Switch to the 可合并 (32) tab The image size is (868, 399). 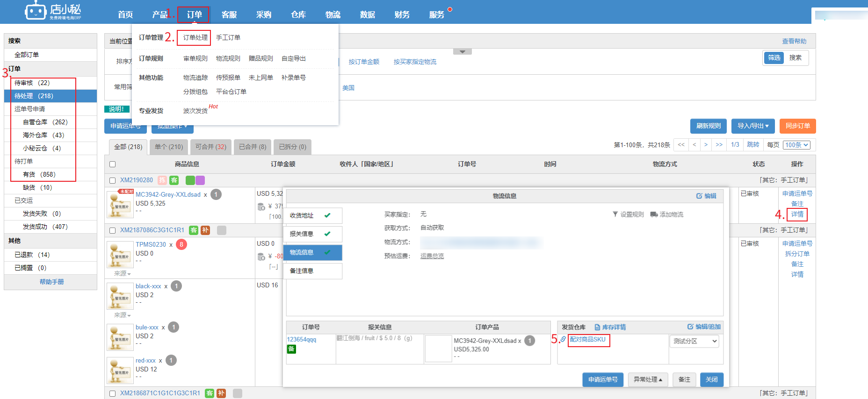(210, 147)
